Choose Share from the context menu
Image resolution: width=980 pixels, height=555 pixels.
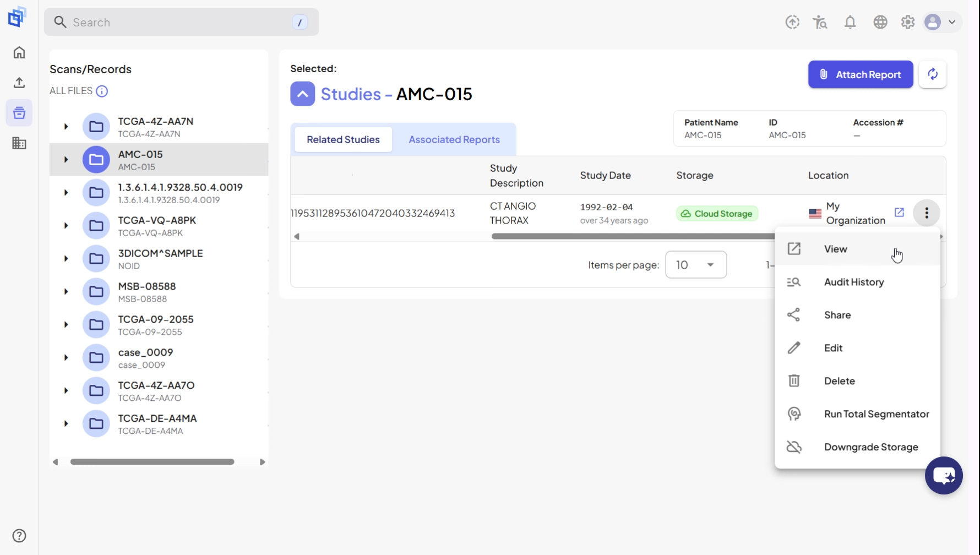[x=857, y=315]
